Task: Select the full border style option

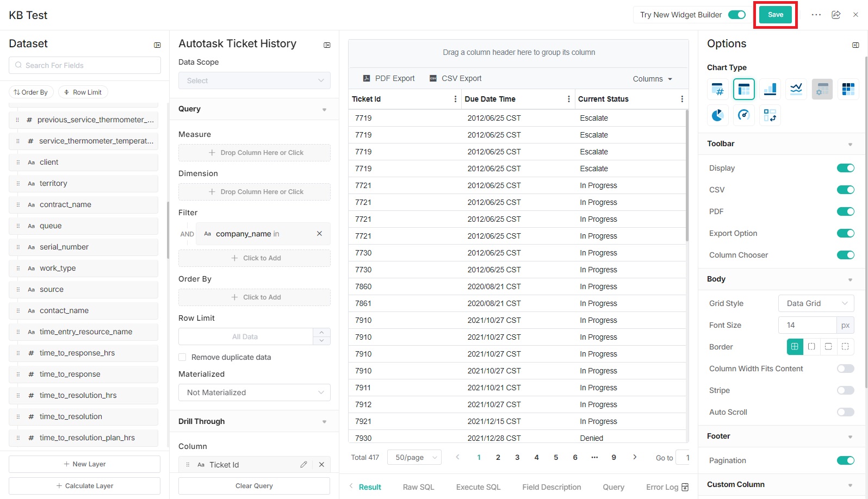Action: point(795,347)
